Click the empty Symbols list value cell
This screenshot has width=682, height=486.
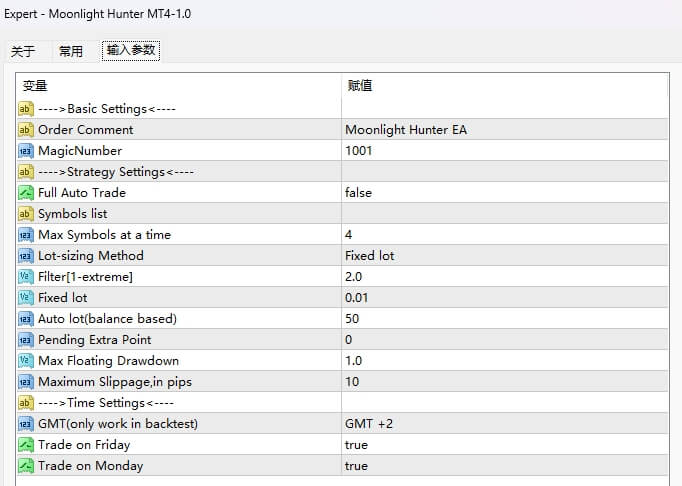click(505, 214)
